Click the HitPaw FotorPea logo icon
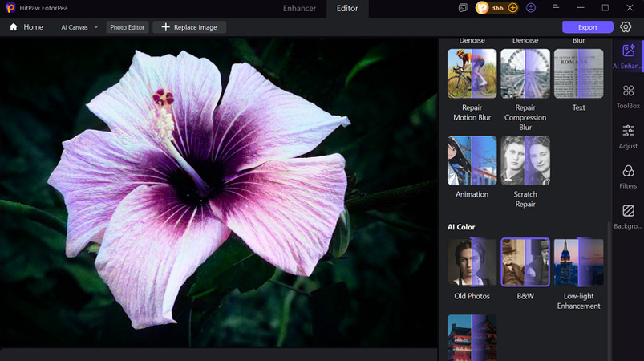 (x=10, y=8)
